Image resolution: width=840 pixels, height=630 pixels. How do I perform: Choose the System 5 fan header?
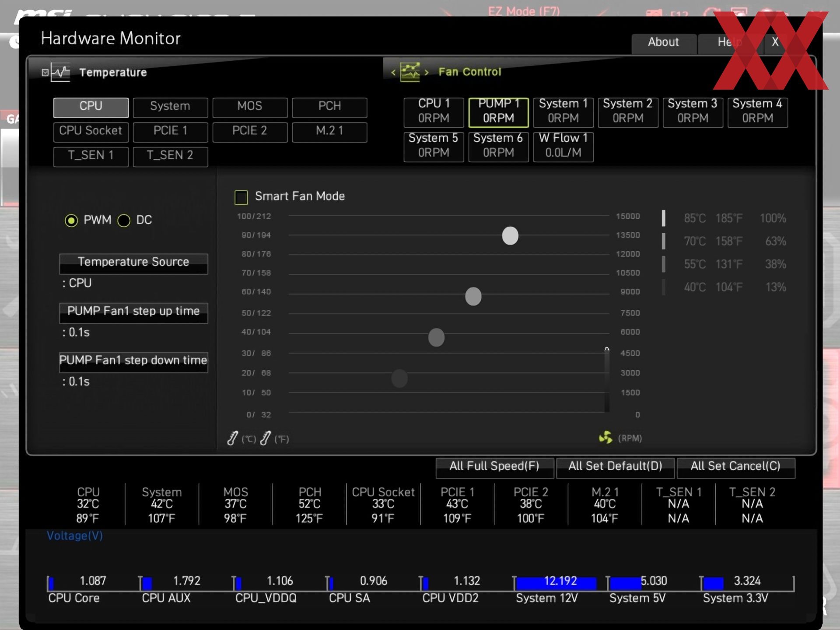[434, 147]
